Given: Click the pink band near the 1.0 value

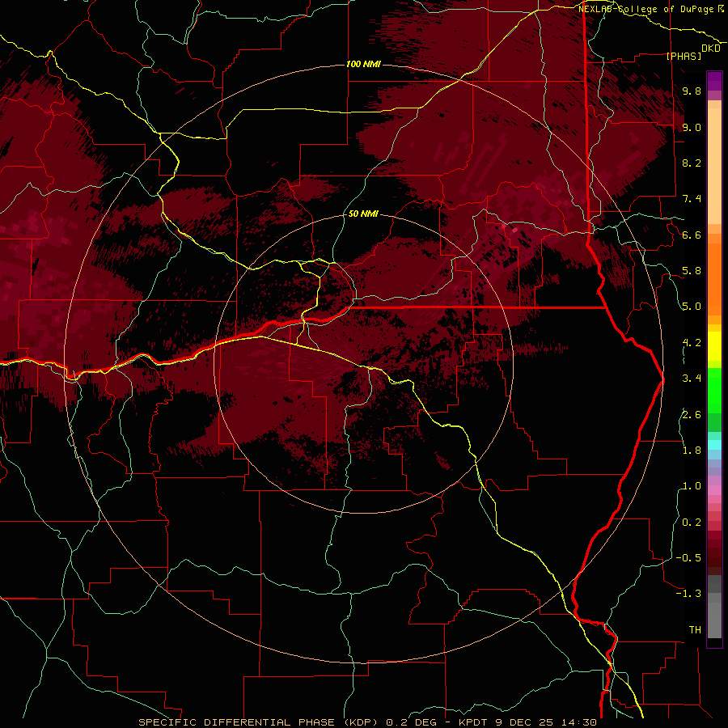Looking at the screenshot, I should [714, 490].
